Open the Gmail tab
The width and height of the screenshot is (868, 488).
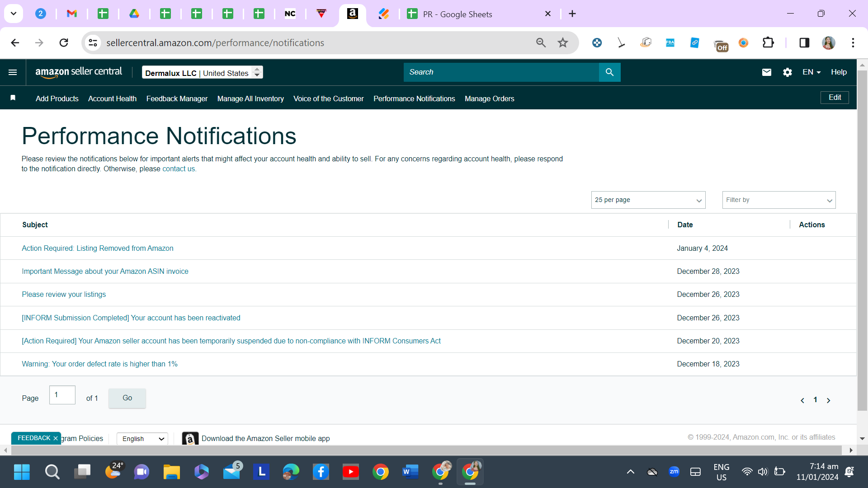coord(71,14)
